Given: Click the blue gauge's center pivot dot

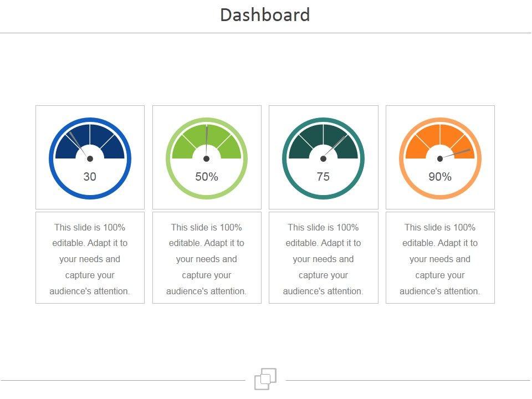Looking at the screenshot, I should coord(90,159).
